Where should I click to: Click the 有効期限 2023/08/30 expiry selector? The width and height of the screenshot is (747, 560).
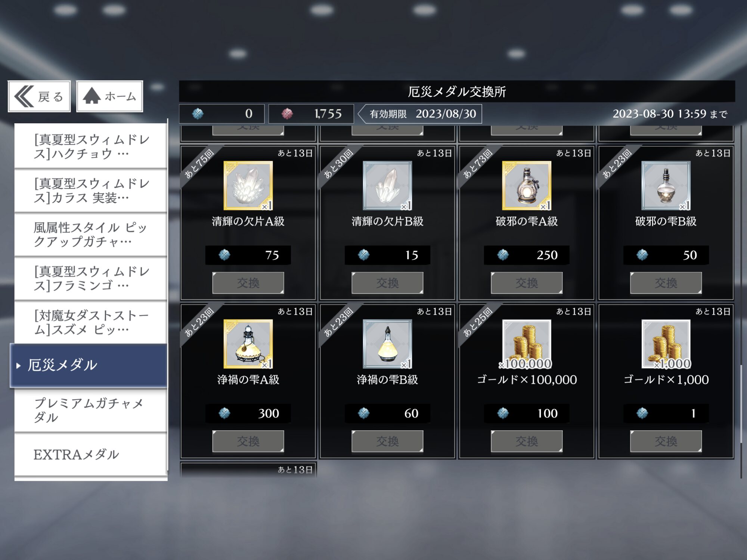[421, 114]
